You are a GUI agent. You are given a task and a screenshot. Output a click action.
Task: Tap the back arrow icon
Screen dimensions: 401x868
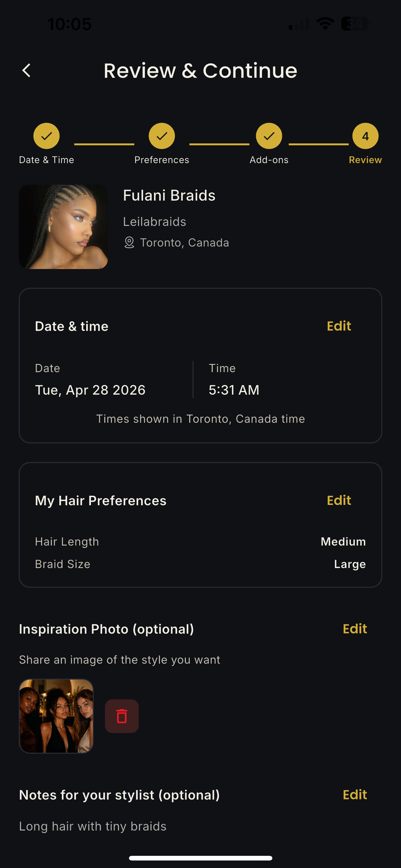pyautogui.click(x=26, y=70)
